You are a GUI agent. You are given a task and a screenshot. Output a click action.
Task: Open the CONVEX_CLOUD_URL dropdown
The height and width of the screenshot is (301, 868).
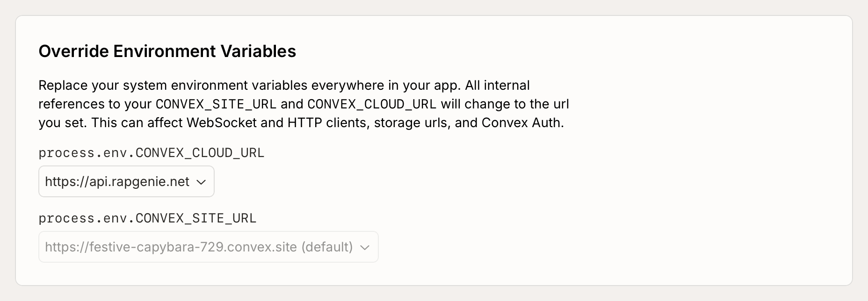[126, 181]
